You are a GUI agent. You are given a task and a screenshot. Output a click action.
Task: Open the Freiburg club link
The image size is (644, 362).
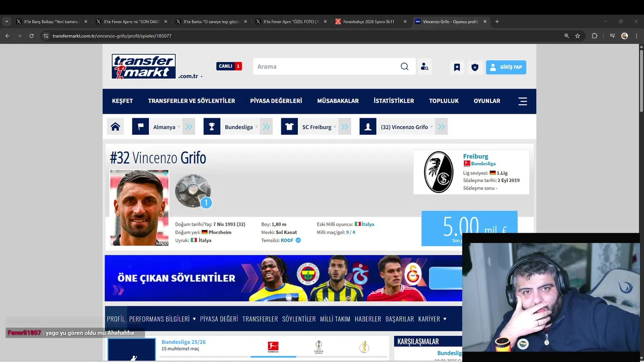tap(475, 156)
